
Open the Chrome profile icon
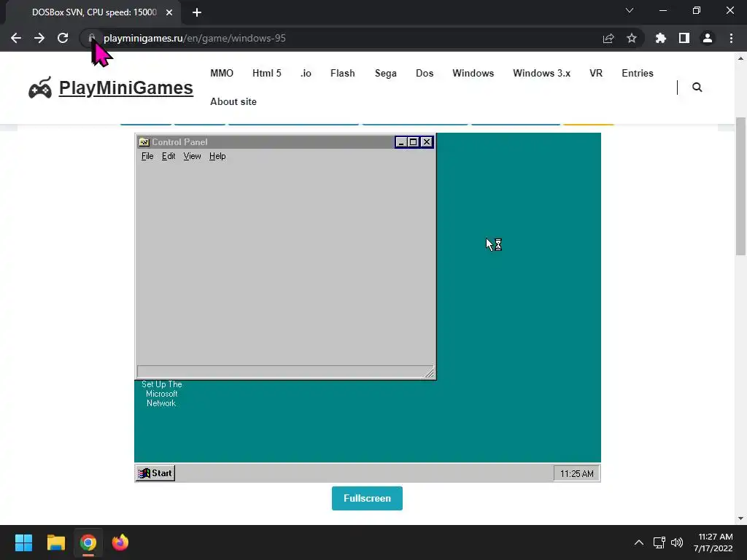(708, 38)
